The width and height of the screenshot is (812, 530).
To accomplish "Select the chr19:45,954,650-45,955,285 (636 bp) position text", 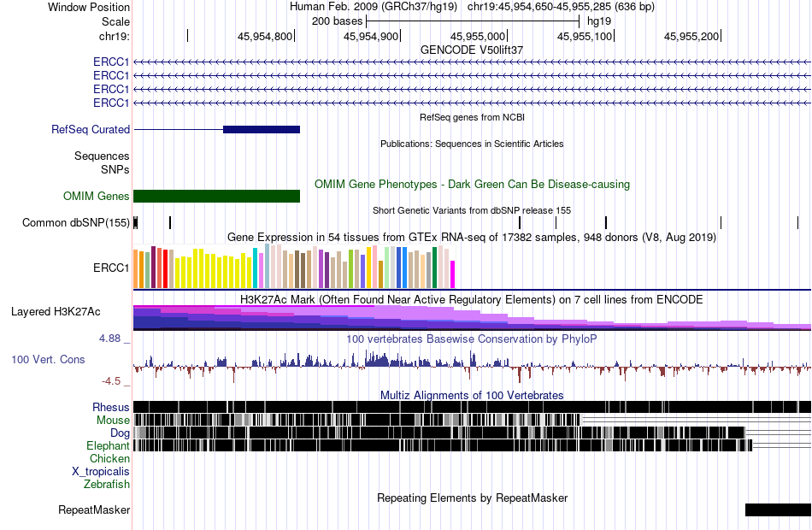I will [x=561, y=7].
